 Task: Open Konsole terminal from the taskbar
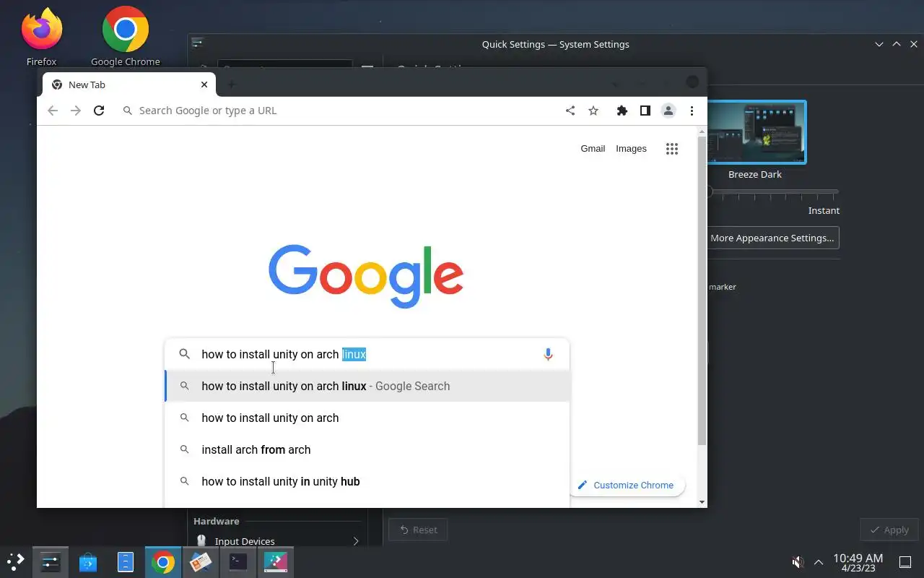238,561
